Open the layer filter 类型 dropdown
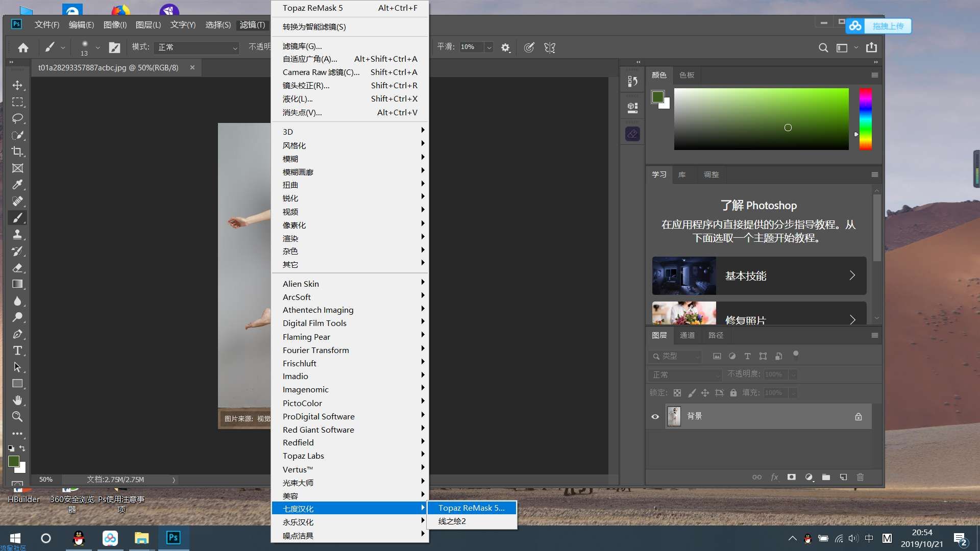The image size is (980, 551). 675,356
